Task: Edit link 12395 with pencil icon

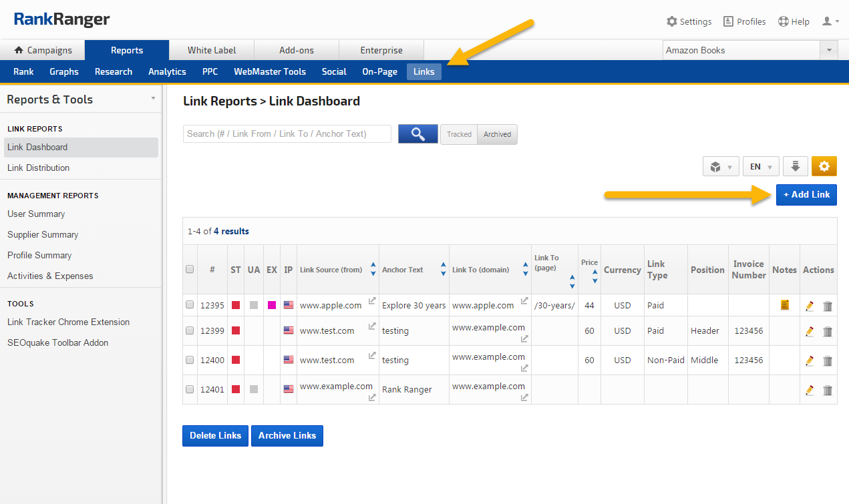Action: coord(810,306)
